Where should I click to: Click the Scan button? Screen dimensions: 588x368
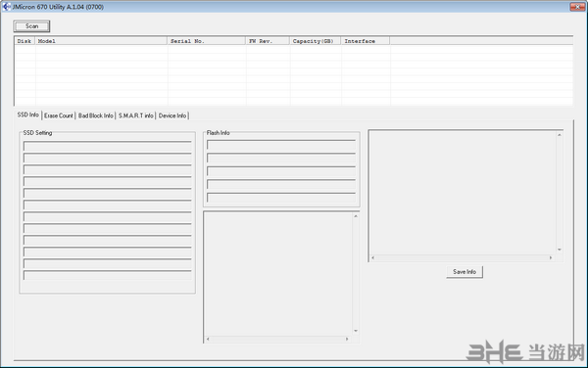(32, 26)
